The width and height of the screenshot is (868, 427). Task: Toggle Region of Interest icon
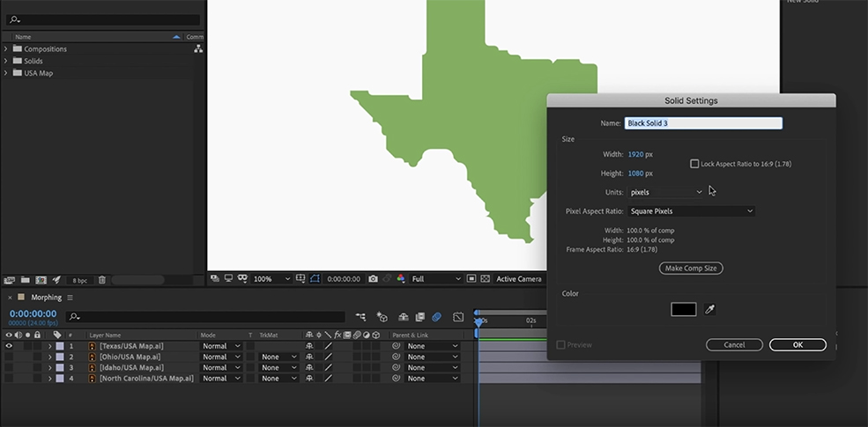(471, 279)
